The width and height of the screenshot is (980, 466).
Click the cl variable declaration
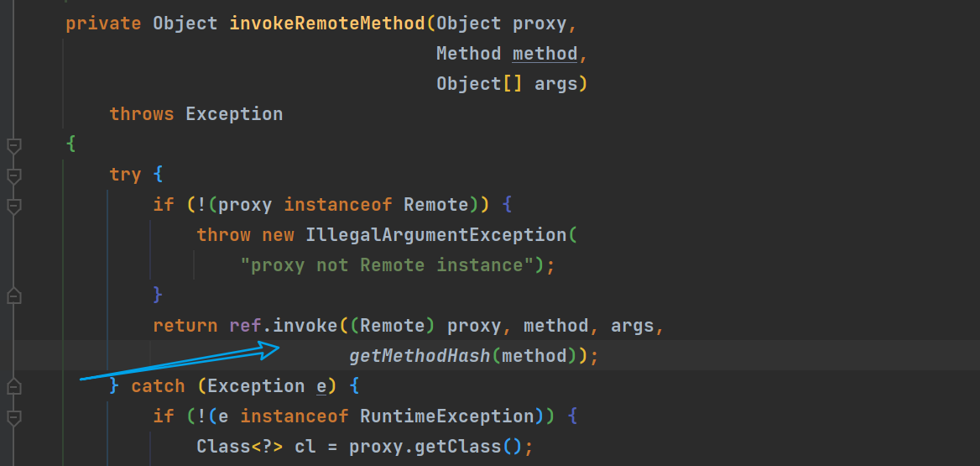[305, 447]
